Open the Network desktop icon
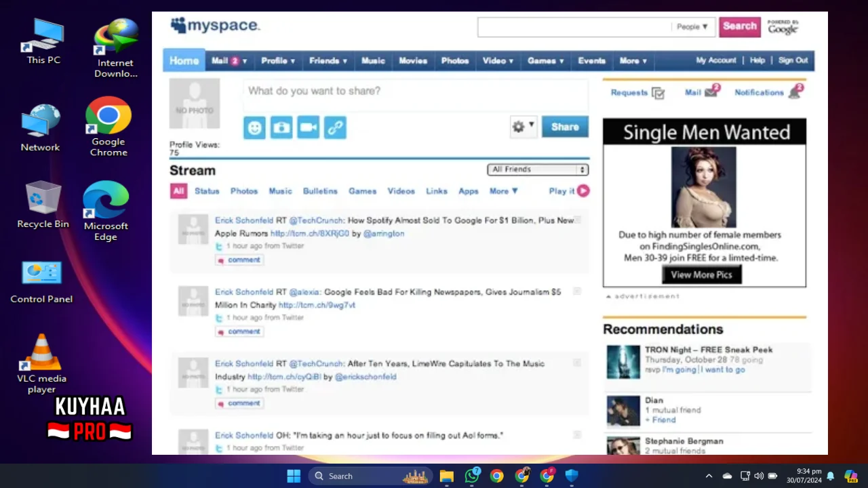This screenshot has width=868, height=488. point(40,127)
